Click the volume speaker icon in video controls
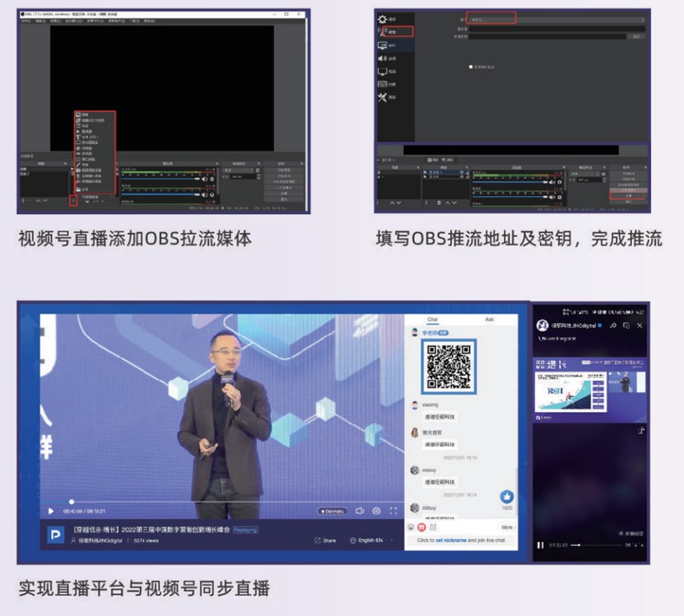The height and width of the screenshot is (616, 684). coord(360,511)
